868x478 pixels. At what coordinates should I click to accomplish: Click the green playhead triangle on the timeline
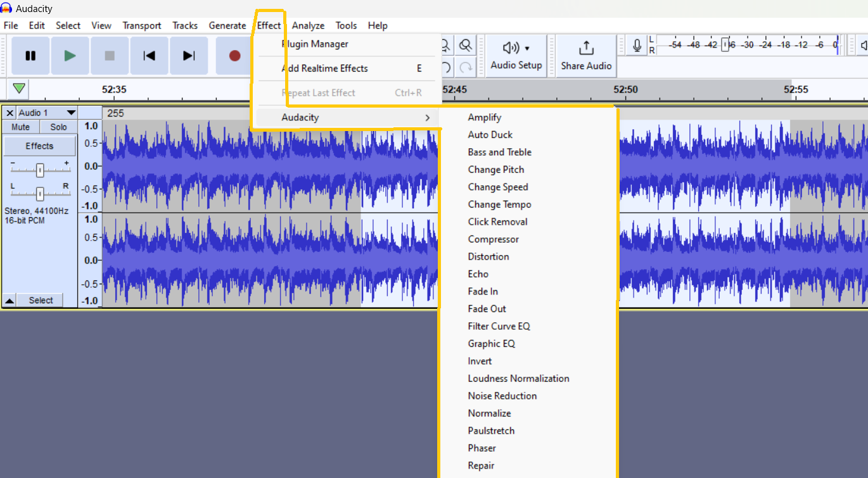coord(18,89)
